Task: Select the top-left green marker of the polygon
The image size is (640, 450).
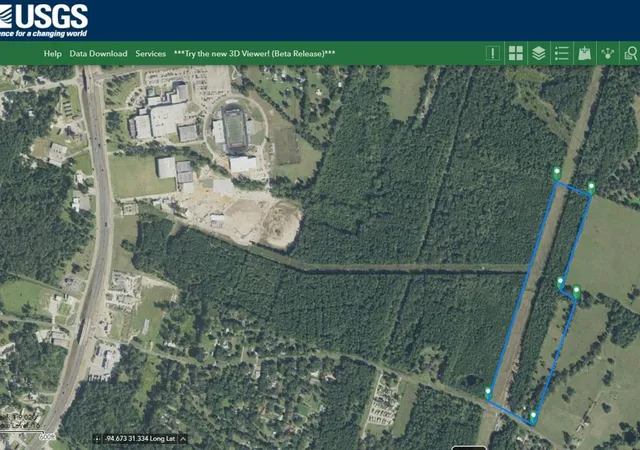Action: tap(556, 173)
